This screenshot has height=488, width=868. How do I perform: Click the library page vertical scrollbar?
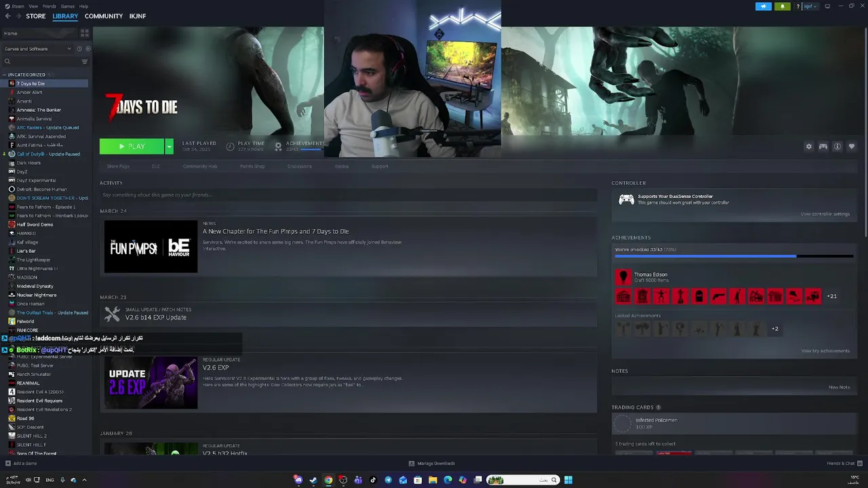point(865,132)
